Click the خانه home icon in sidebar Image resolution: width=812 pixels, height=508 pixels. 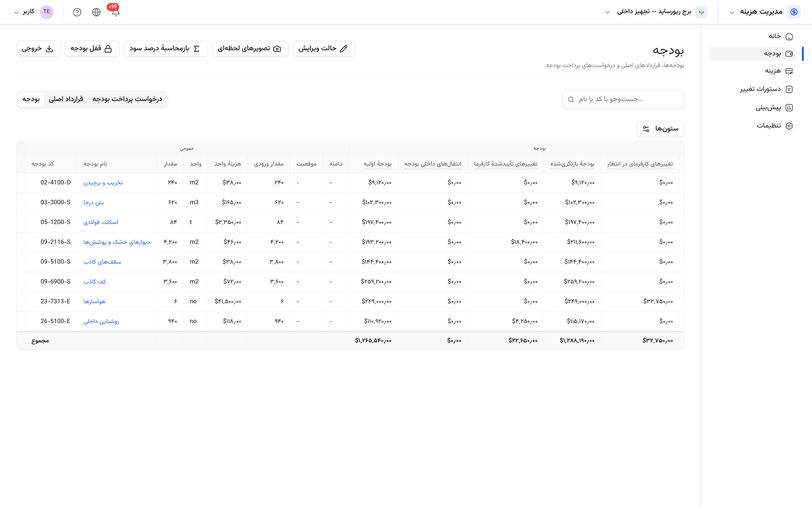pos(789,36)
